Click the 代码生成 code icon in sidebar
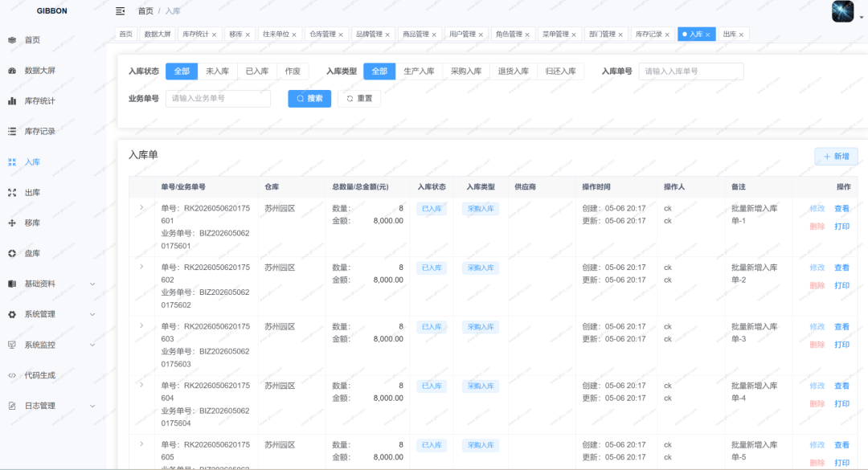 (x=12, y=374)
